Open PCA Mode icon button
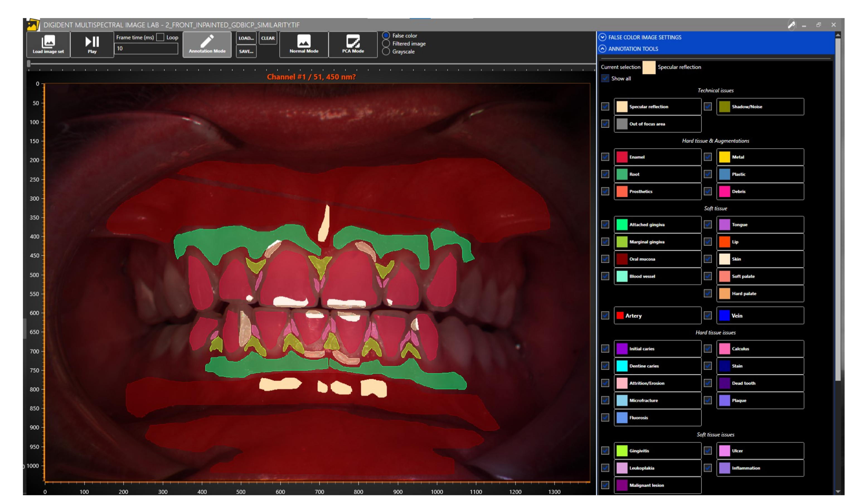The image size is (854, 504). [353, 41]
